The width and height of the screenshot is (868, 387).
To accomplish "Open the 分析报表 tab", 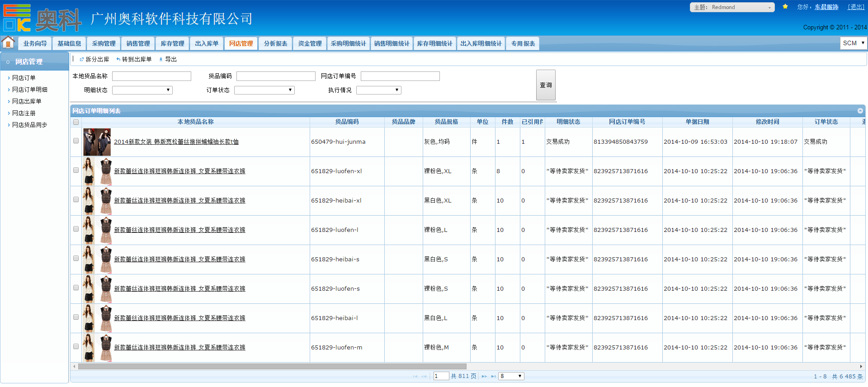I will click(x=275, y=43).
